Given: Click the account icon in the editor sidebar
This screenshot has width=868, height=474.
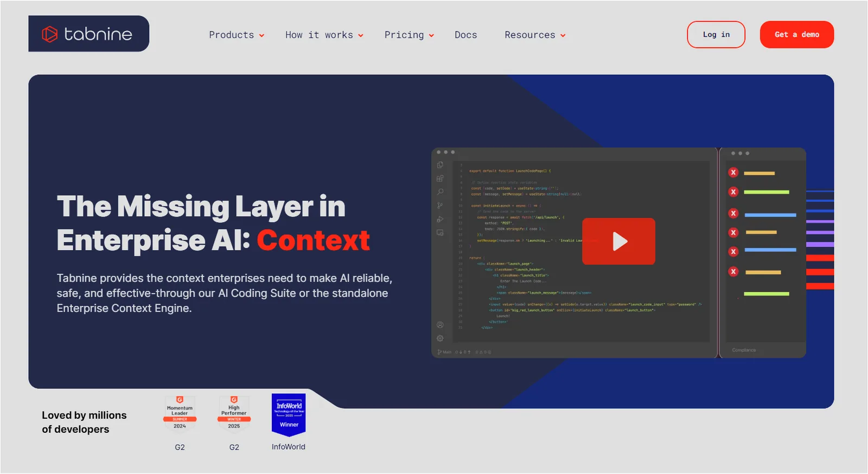Looking at the screenshot, I should coord(440,325).
